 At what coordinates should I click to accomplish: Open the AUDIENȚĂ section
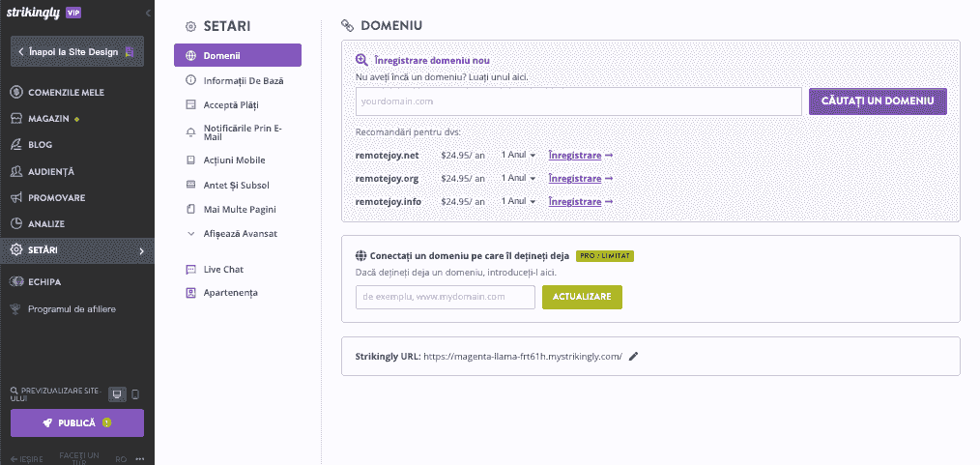click(51, 171)
